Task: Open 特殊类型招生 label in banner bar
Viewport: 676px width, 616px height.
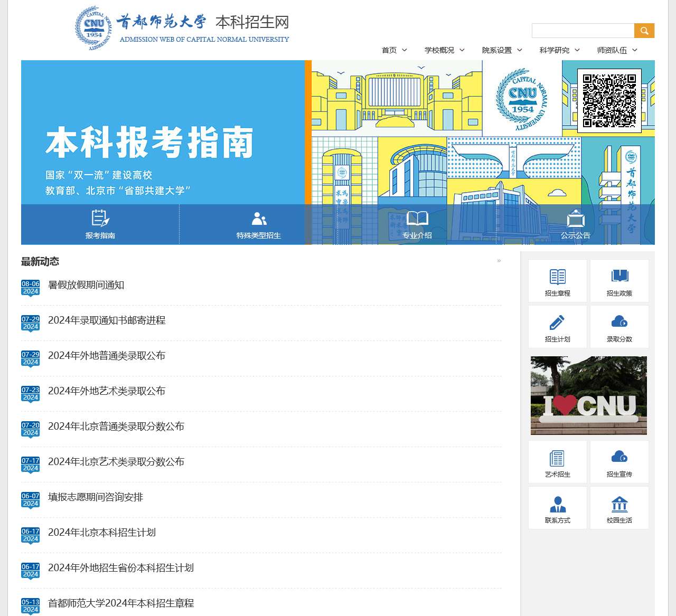Action: (259, 235)
